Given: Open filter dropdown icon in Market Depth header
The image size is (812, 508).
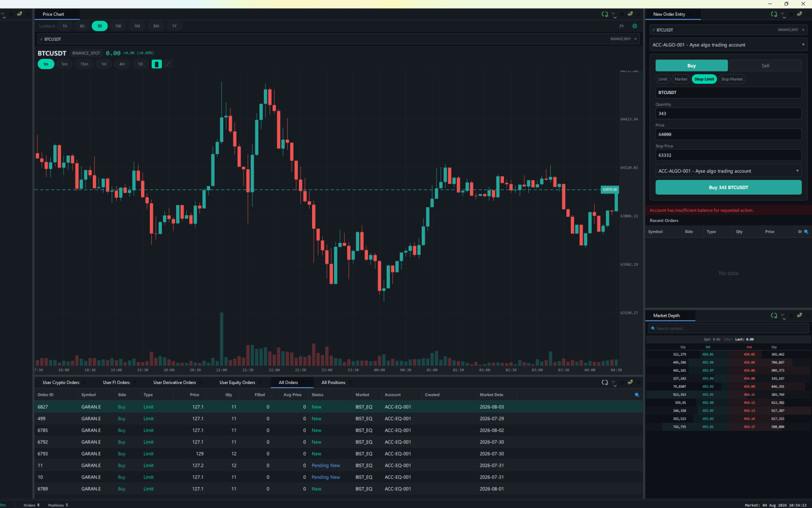Looking at the screenshot, I should click(x=784, y=316).
